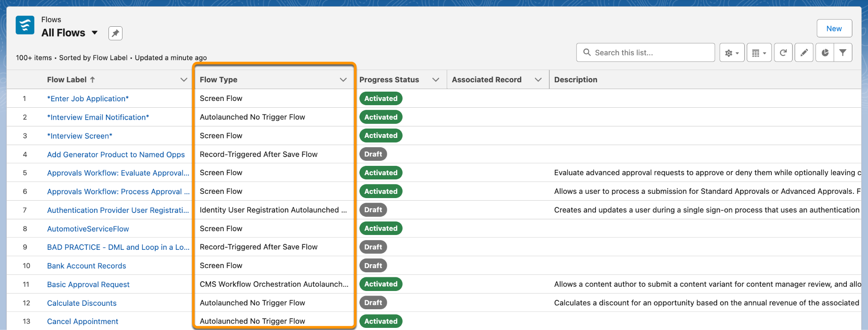
Task: Open the filters funnel icon
Action: pyautogui.click(x=843, y=53)
